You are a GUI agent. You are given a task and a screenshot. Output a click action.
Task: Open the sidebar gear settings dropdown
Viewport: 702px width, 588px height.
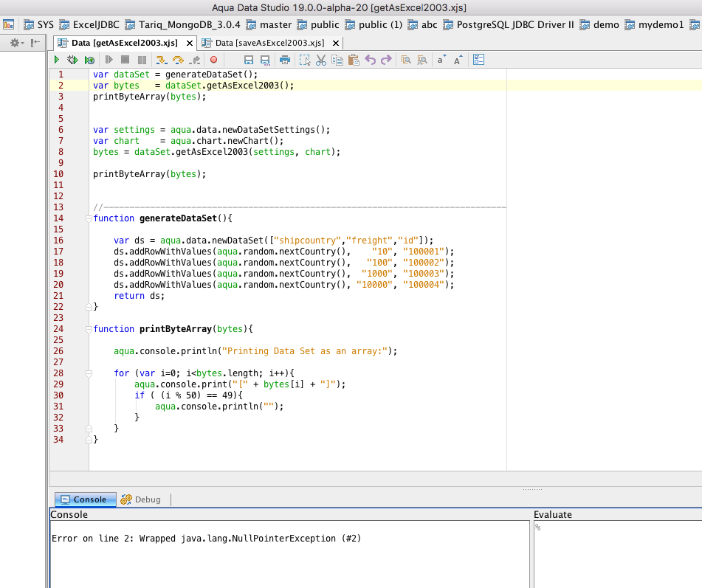pyautogui.click(x=17, y=44)
